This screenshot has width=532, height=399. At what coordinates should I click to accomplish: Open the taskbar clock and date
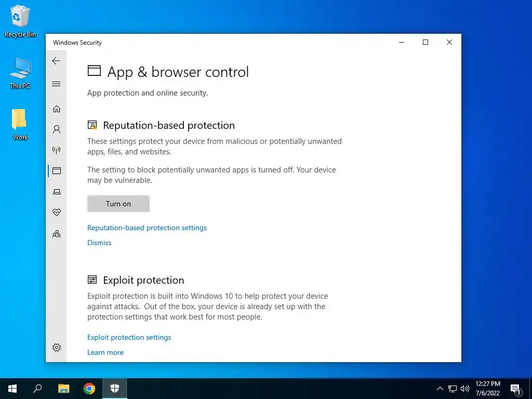(x=488, y=389)
